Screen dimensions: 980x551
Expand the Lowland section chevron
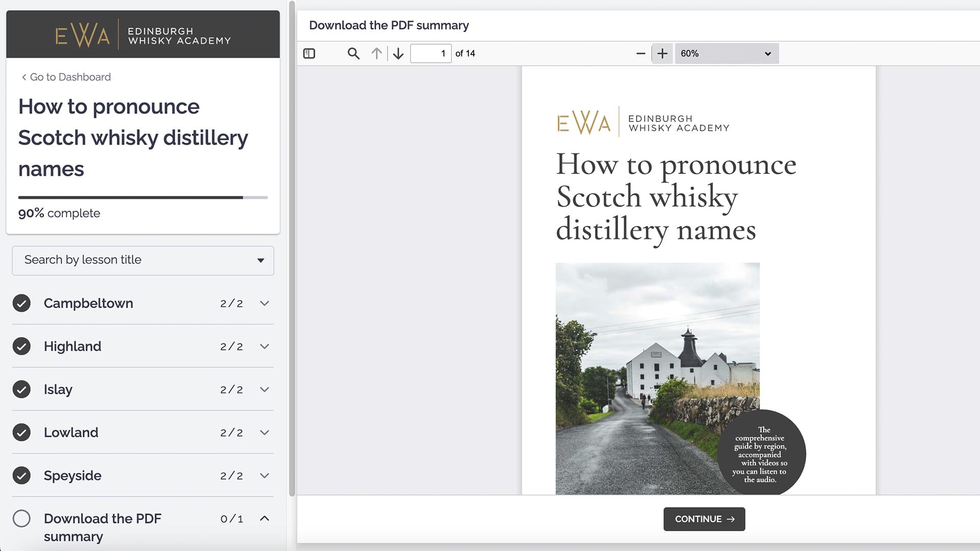264,432
